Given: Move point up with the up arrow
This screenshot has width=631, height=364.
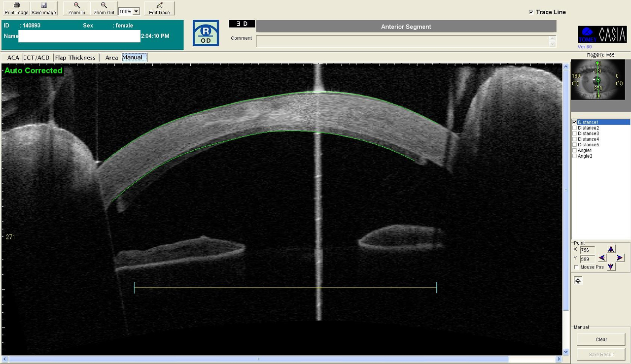Looking at the screenshot, I should (611, 249).
